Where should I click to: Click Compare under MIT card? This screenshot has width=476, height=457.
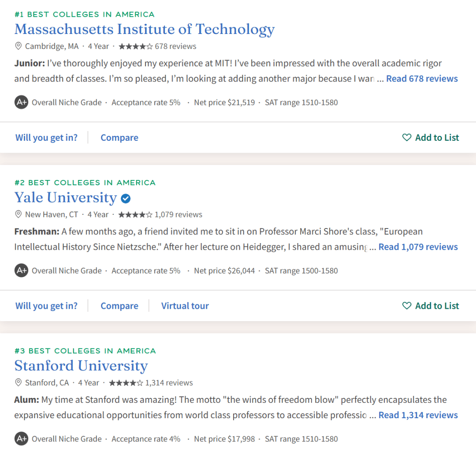(119, 138)
